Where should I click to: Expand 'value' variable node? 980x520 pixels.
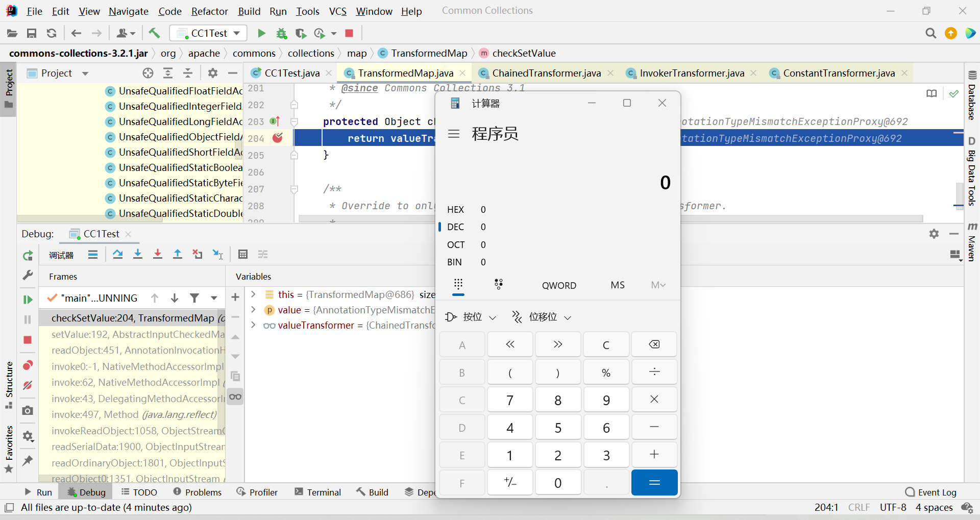[253, 310]
